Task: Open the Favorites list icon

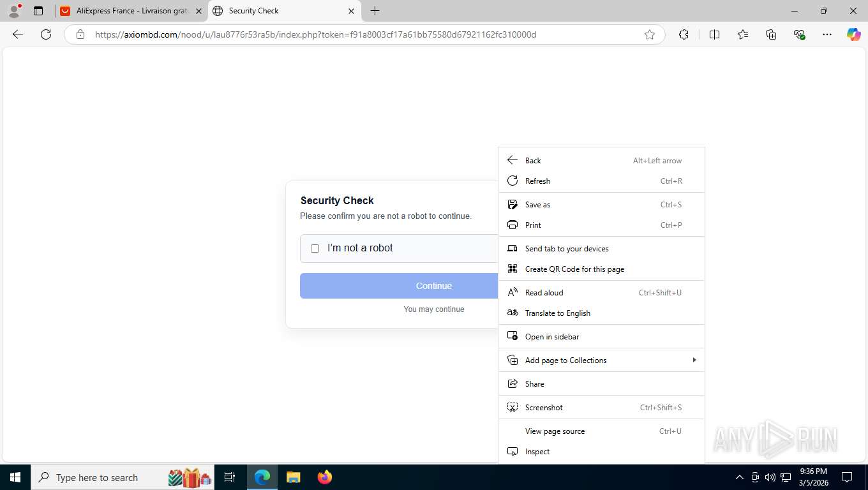Action: (x=743, y=34)
